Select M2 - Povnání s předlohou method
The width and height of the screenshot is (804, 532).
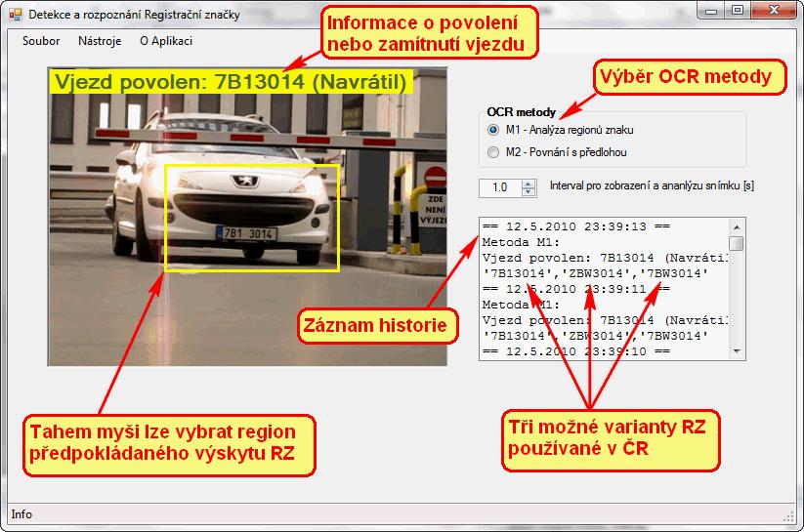pyautogui.click(x=558, y=152)
